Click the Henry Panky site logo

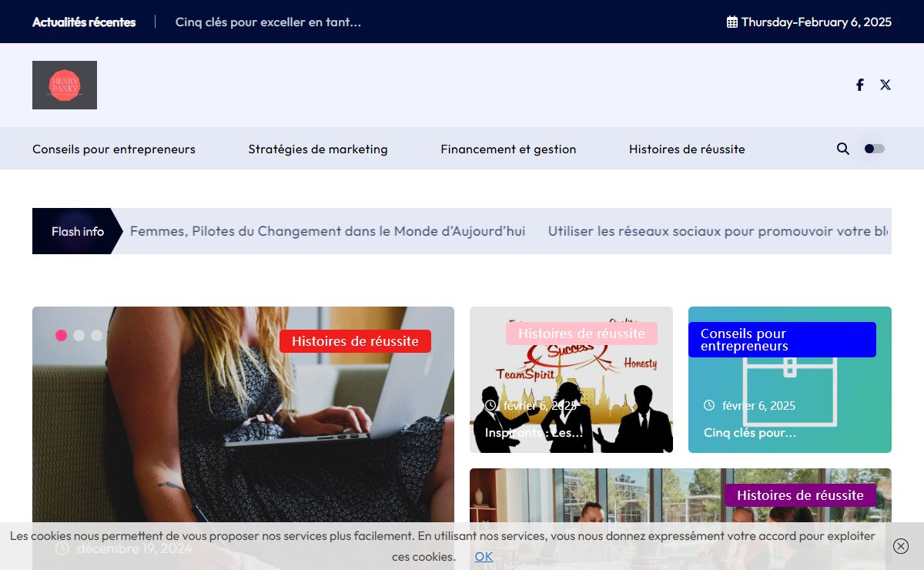click(x=65, y=85)
